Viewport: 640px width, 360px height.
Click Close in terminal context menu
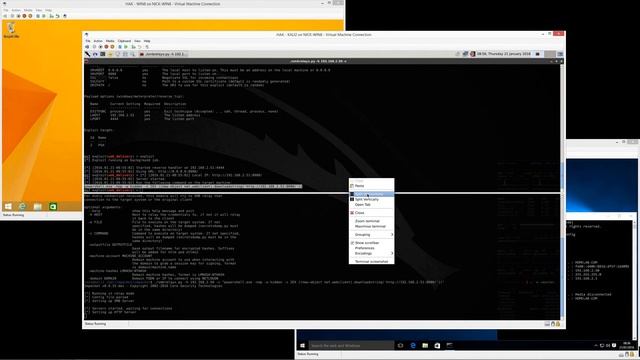(x=371, y=213)
